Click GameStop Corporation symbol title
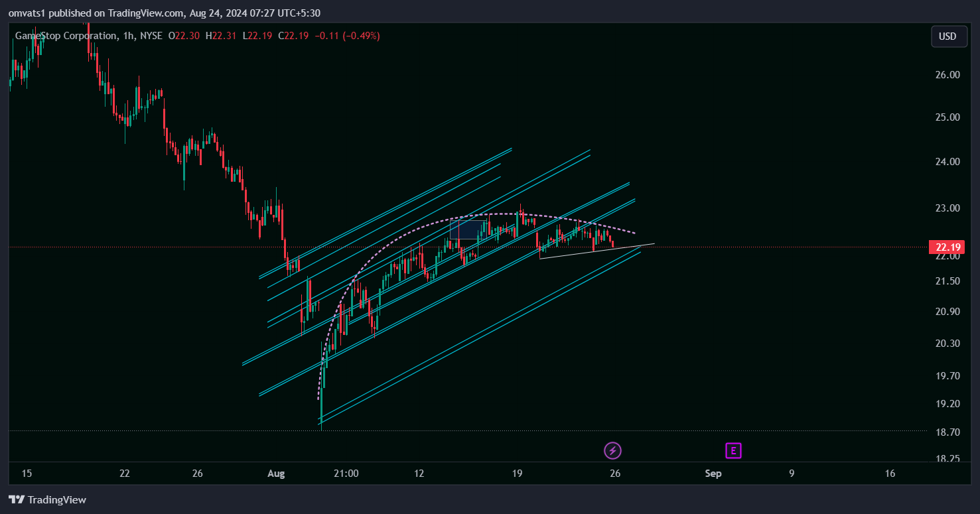Viewport: 980px width, 514px height. (65, 36)
